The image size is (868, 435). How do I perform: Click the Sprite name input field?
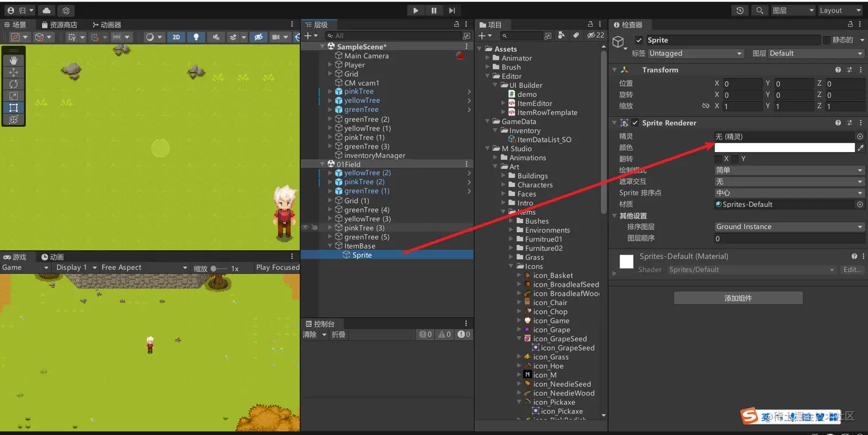[x=733, y=40]
